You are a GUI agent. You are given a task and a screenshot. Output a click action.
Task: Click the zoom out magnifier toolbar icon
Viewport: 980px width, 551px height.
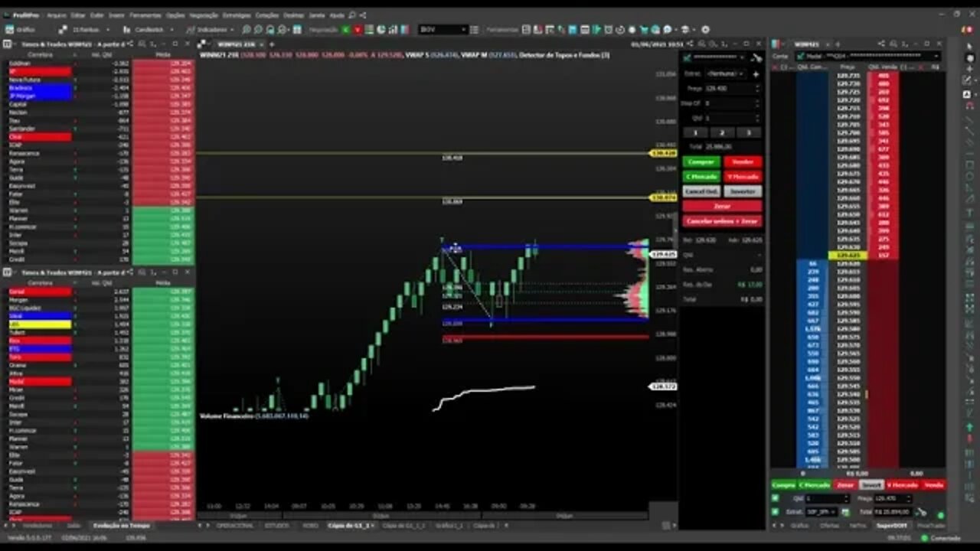[x=258, y=29]
